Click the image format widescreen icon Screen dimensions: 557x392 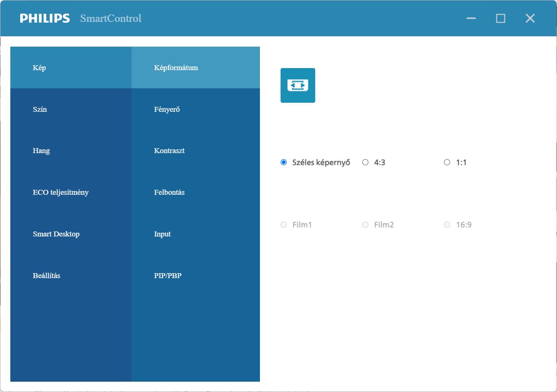[298, 85]
